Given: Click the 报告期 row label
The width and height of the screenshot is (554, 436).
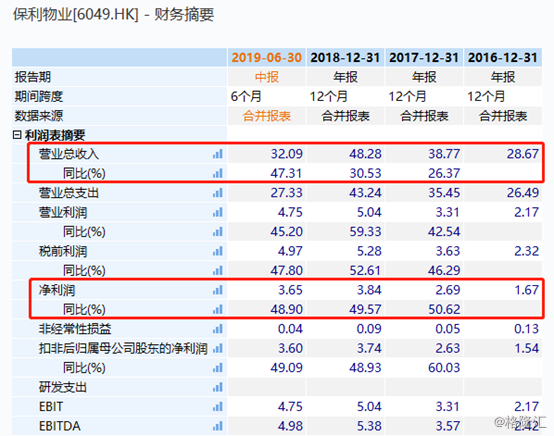Looking at the screenshot, I should 33,77.
